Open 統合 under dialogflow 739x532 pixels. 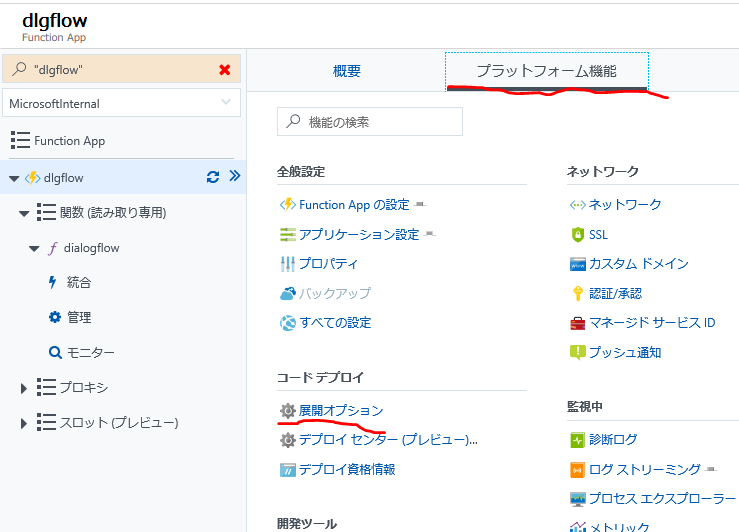(79, 282)
